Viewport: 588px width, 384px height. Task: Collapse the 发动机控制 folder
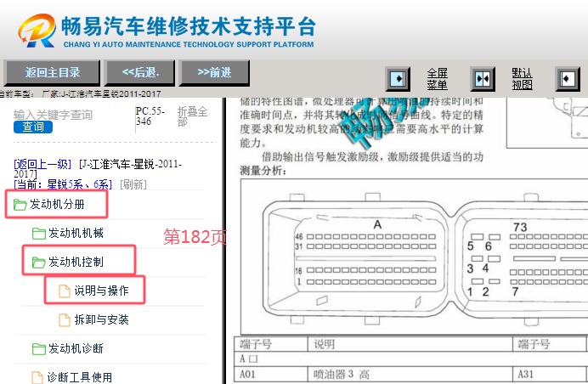point(76,262)
